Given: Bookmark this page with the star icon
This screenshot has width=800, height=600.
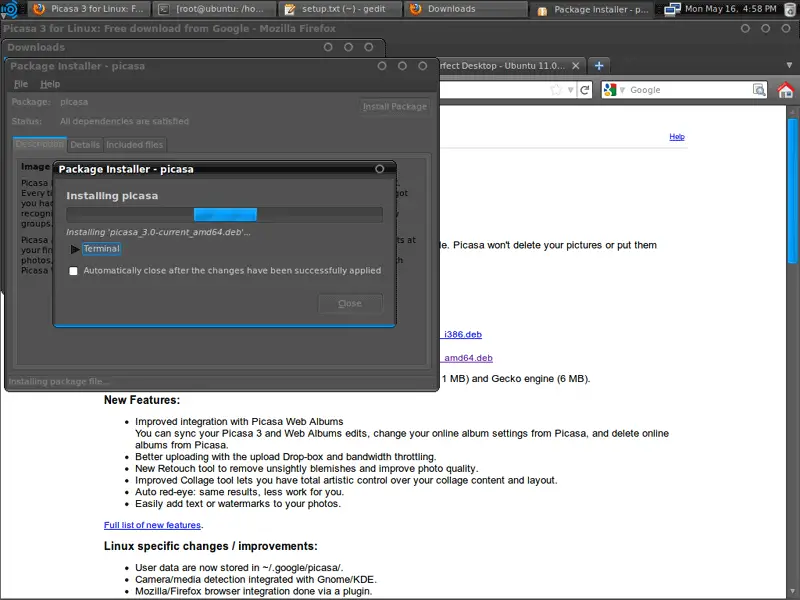Looking at the screenshot, I should (556, 90).
